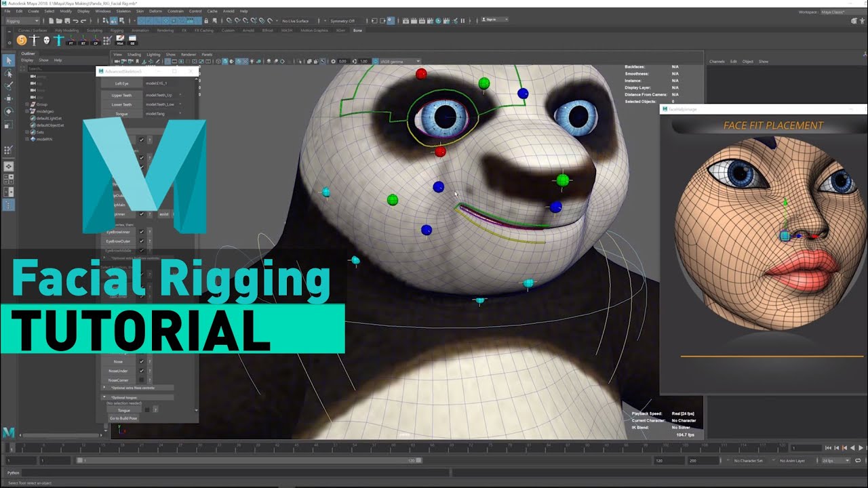
Task: Expand the Sets node in Outliner
Action: click(x=27, y=132)
